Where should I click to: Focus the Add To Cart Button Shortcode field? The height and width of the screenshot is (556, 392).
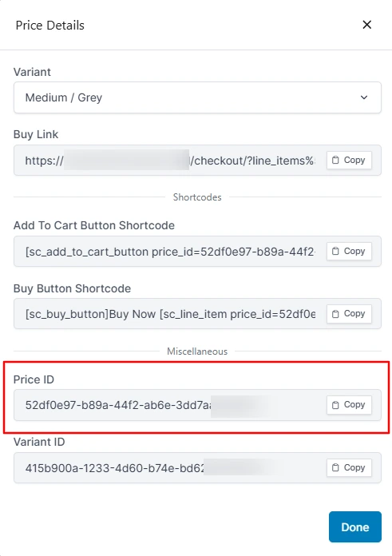pyautogui.click(x=170, y=252)
